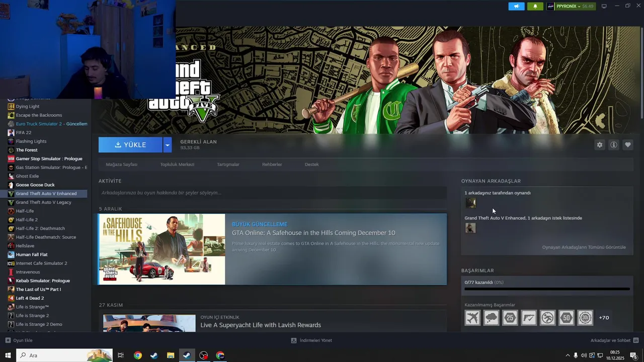Click the system tray volume speaker icon
The height and width of the screenshot is (362, 644).
(x=584, y=355)
